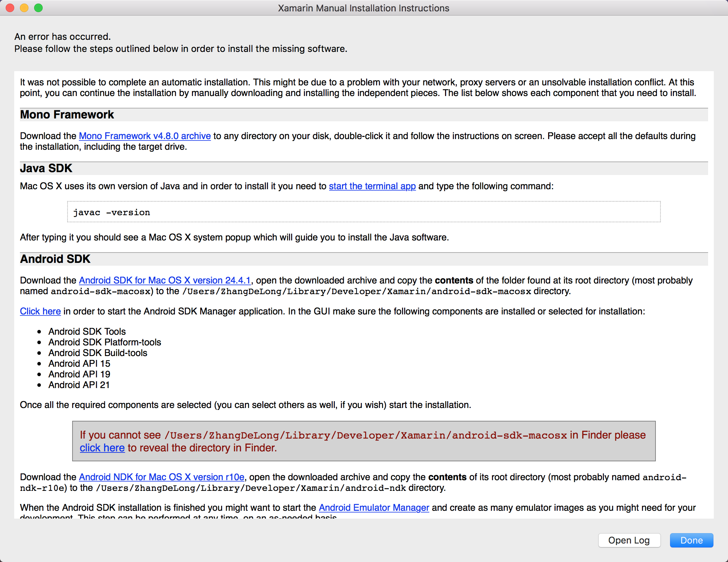Click the 'Android API 19' list item

[x=79, y=374]
